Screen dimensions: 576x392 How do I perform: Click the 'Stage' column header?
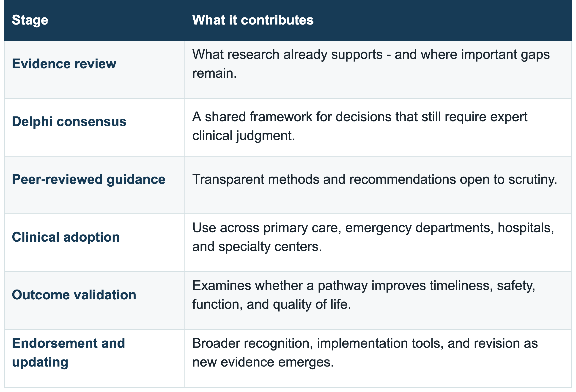point(30,20)
